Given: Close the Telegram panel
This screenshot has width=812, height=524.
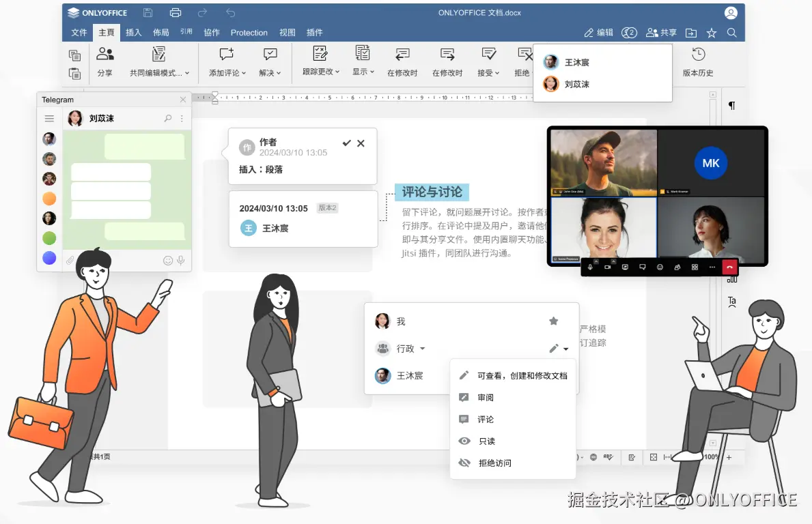Looking at the screenshot, I should click(183, 100).
